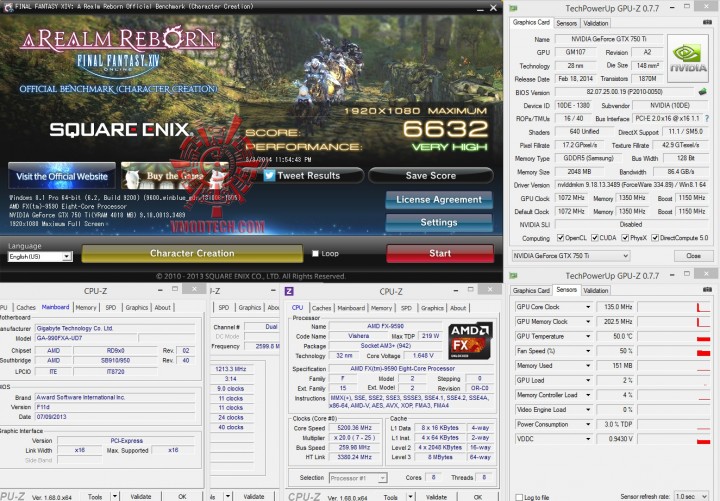
Task: Click OK button in right CPU-Z window
Action: [x=478, y=497]
